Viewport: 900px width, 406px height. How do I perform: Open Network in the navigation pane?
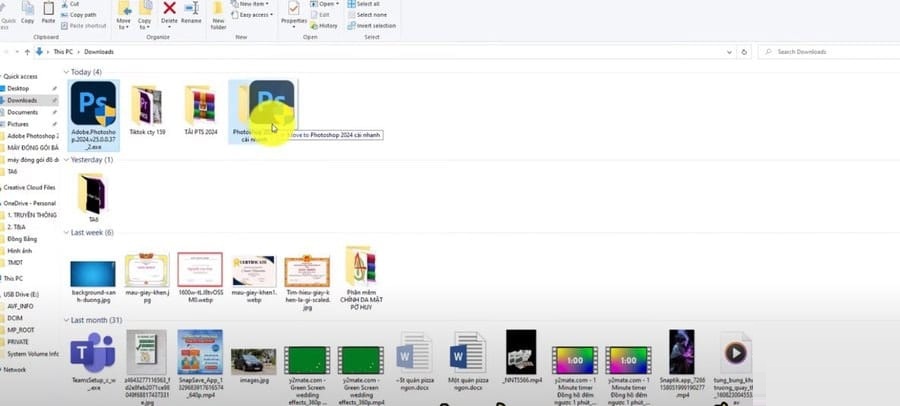[x=14, y=370]
